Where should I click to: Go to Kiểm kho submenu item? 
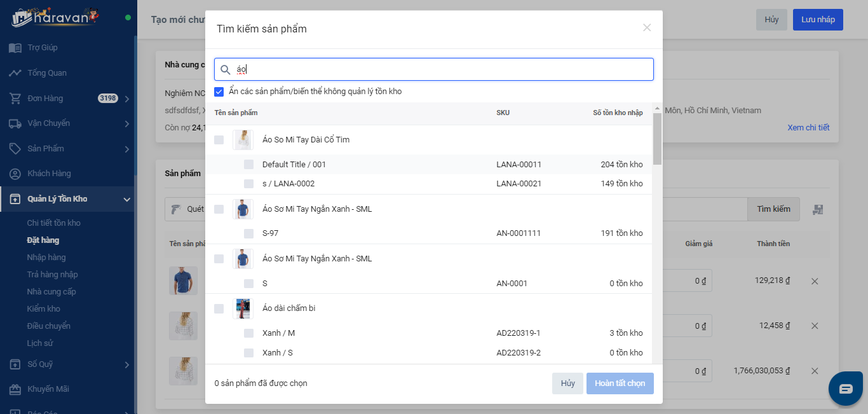pos(43,309)
